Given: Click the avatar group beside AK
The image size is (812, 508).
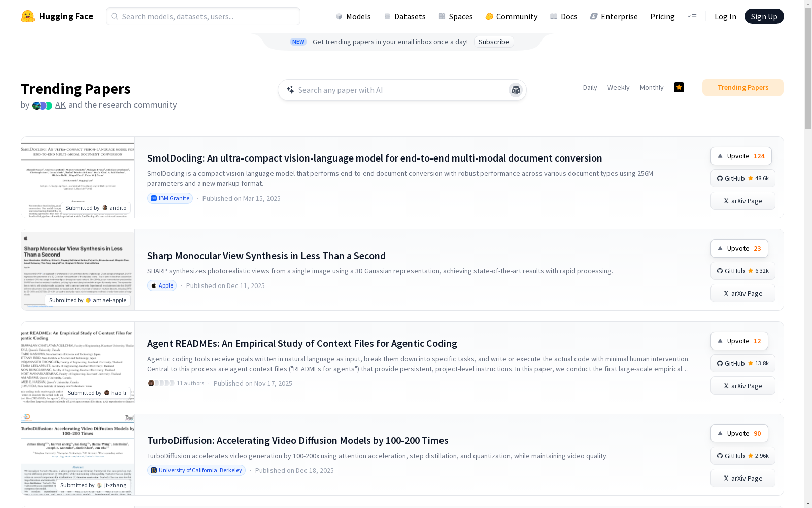Looking at the screenshot, I should (43, 105).
